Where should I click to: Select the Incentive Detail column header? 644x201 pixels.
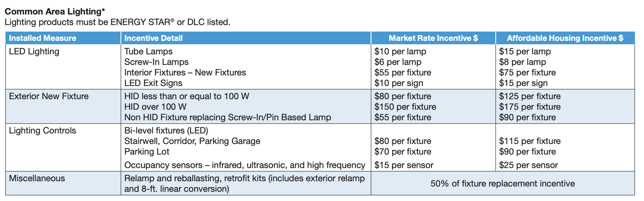pyautogui.click(x=153, y=38)
